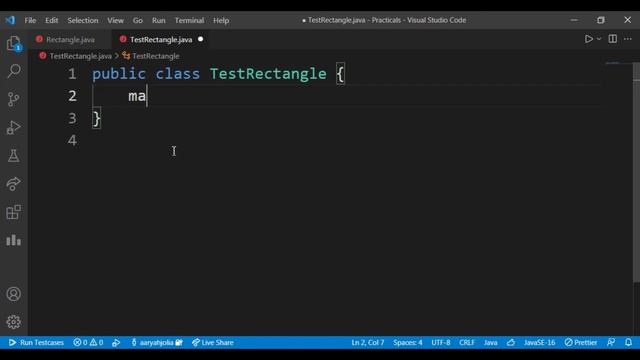Open the Help menu

[x=221, y=20]
